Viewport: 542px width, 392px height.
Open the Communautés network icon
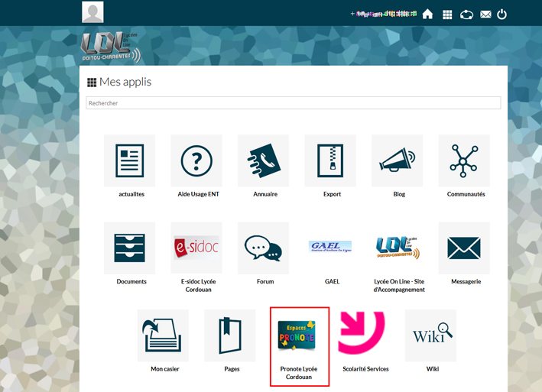point(464,160)
